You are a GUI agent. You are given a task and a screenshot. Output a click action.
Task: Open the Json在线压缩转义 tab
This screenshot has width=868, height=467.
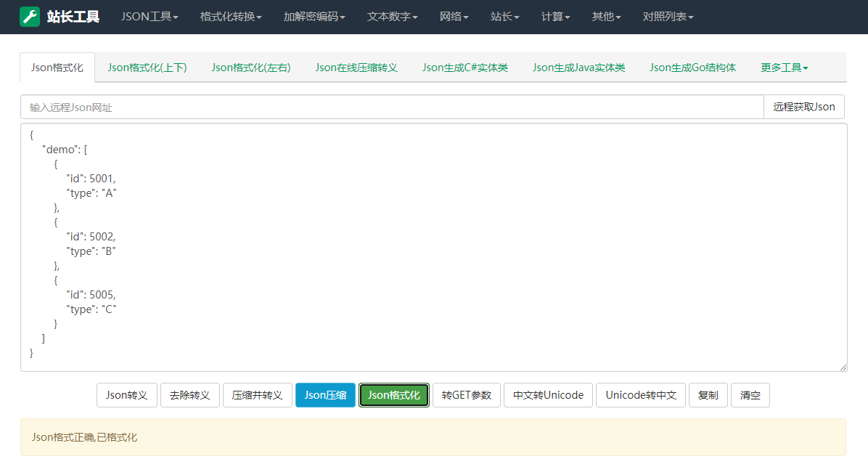(356, 67)
